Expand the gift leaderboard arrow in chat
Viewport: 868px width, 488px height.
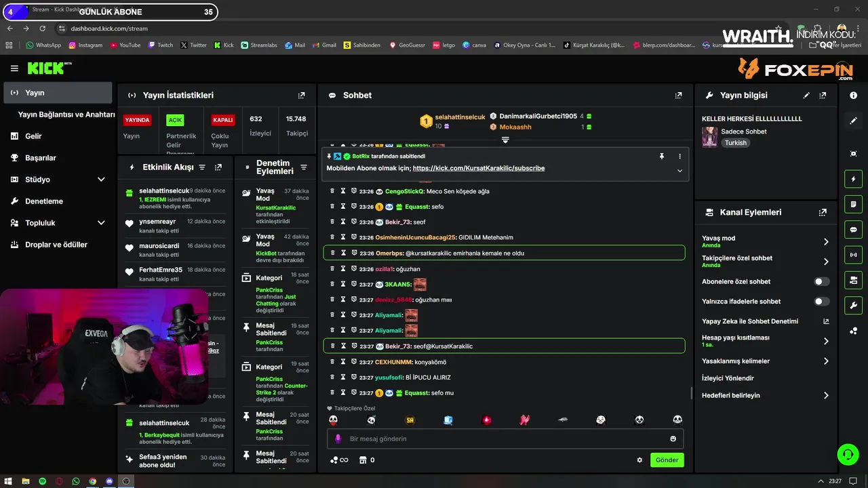505,140
